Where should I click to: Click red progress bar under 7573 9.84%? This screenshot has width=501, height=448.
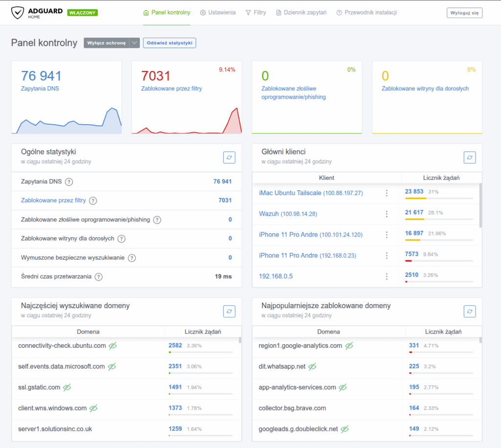click(409, 261)
